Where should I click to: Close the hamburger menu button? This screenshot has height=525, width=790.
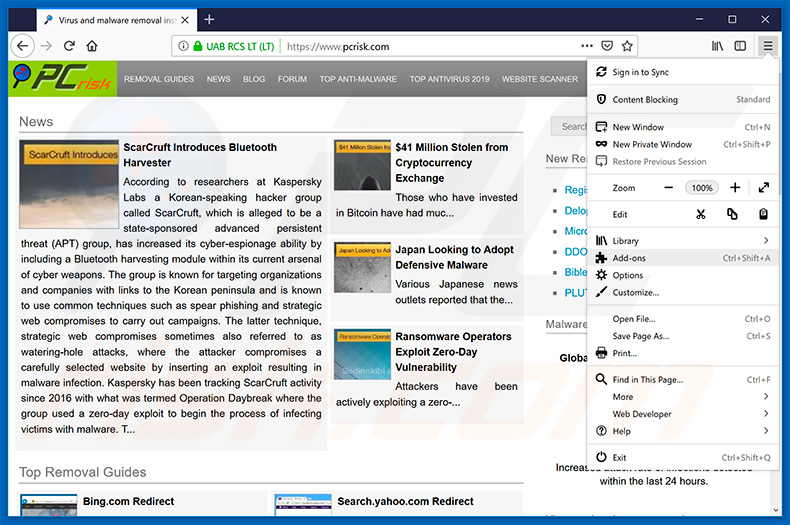(x=767, y=46)
